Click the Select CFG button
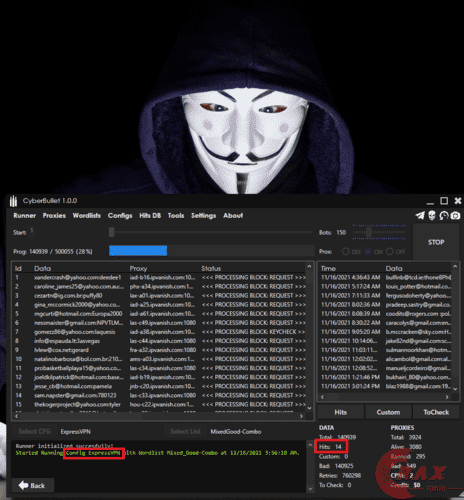Viewport: 464px width, 500px height. click(x=34, y=431)
